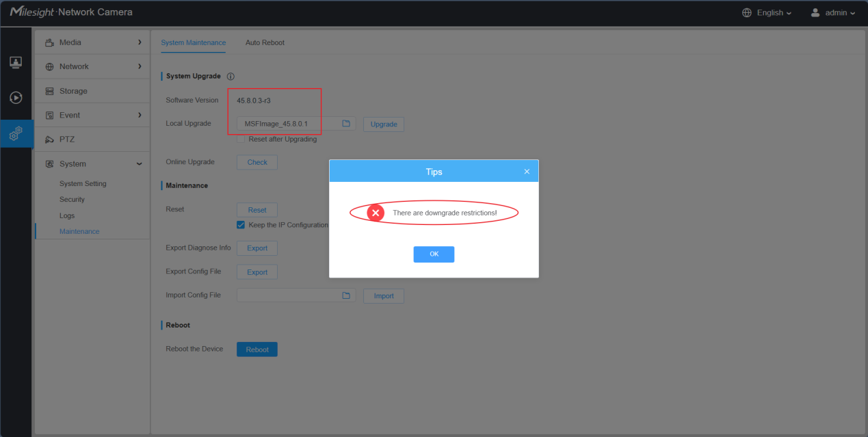Screen dimensions: 868x437
Task: Close the Tips dialog with X
Action: point(527,172)
